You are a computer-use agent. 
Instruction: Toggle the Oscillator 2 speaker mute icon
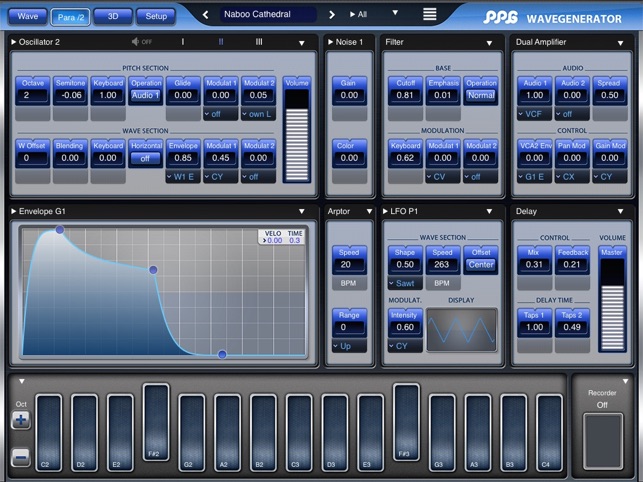135,42
